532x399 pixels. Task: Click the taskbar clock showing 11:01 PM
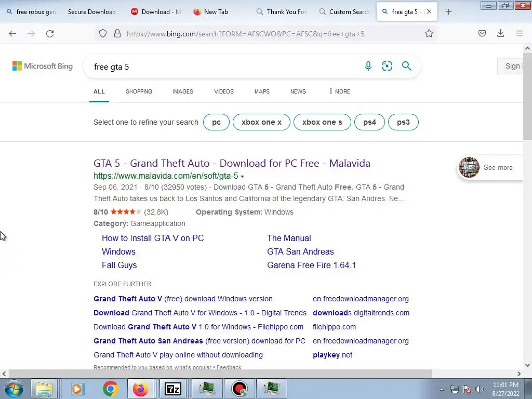coord(506,389)
